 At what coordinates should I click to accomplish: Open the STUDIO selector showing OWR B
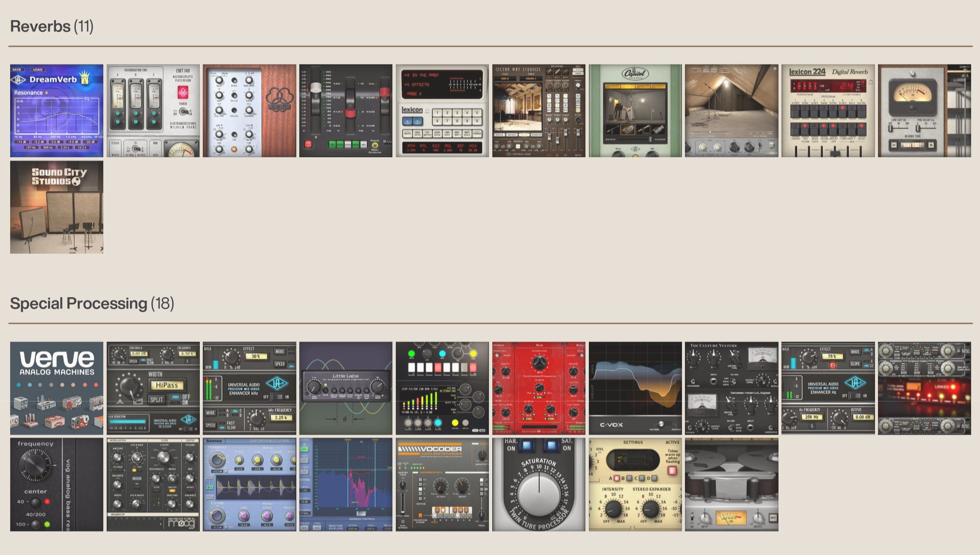(x=505, y=78)
